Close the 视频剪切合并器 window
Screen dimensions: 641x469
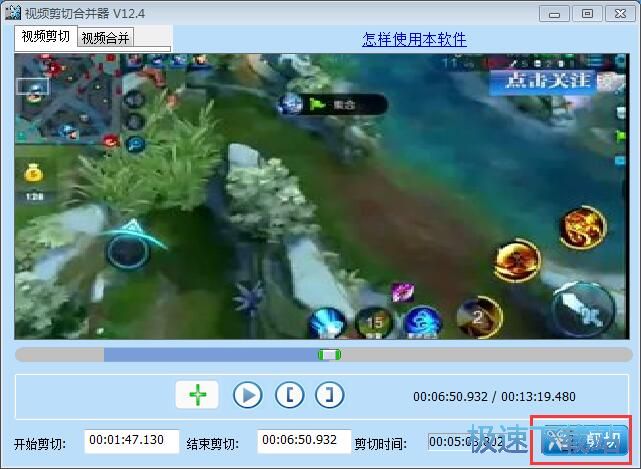(x=620, y=14)
